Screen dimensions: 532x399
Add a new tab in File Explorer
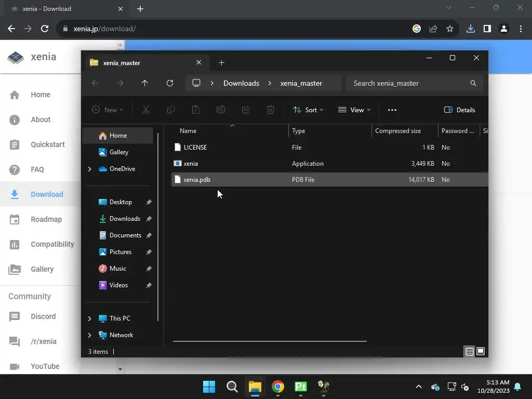[221, 63]
